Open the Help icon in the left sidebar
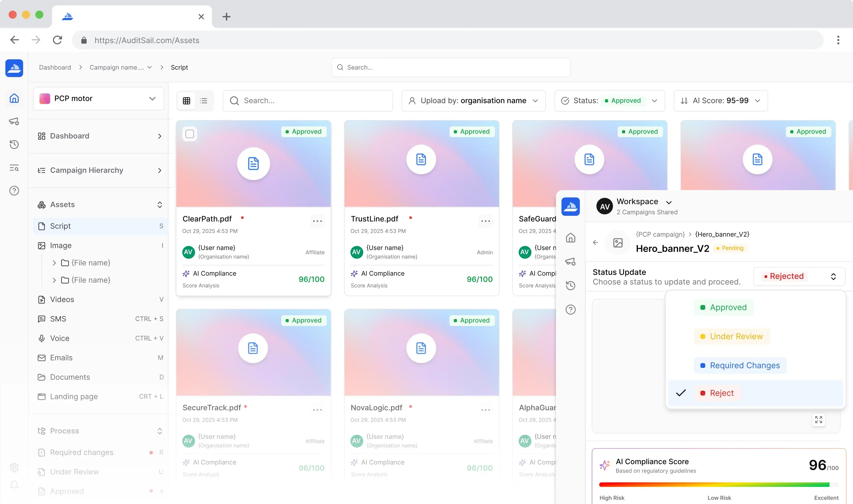Image resolution: width=853 pixels, height=504 pixels. 14,191
